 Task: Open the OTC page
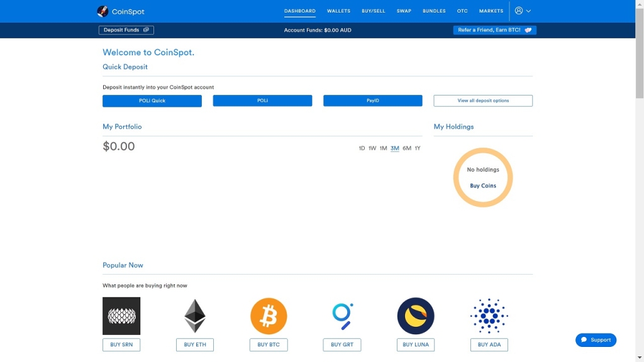pyautogui.click(x=462, y=11)
